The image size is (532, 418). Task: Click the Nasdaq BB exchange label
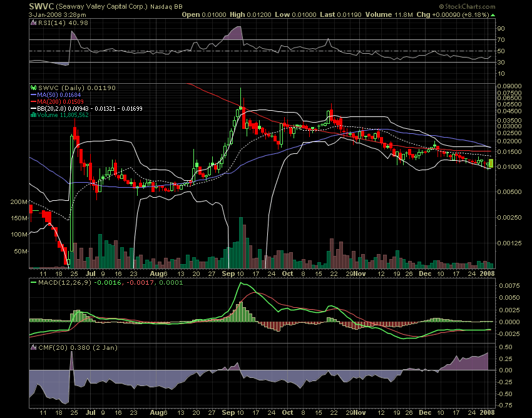(x=166, y=6)
